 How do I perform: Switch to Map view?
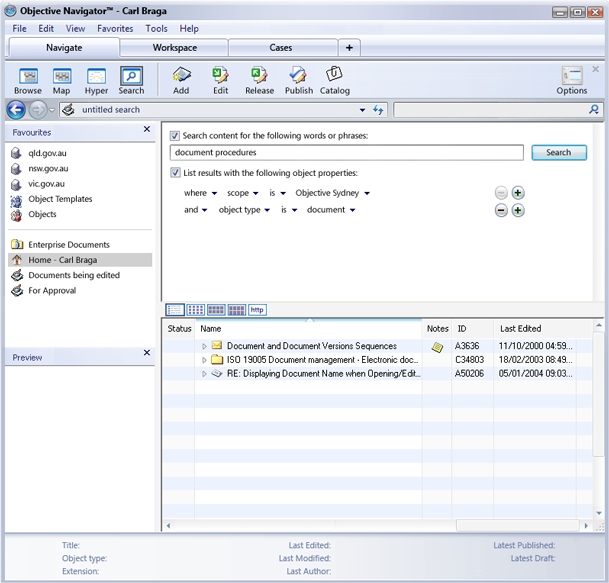coord(61,81)
